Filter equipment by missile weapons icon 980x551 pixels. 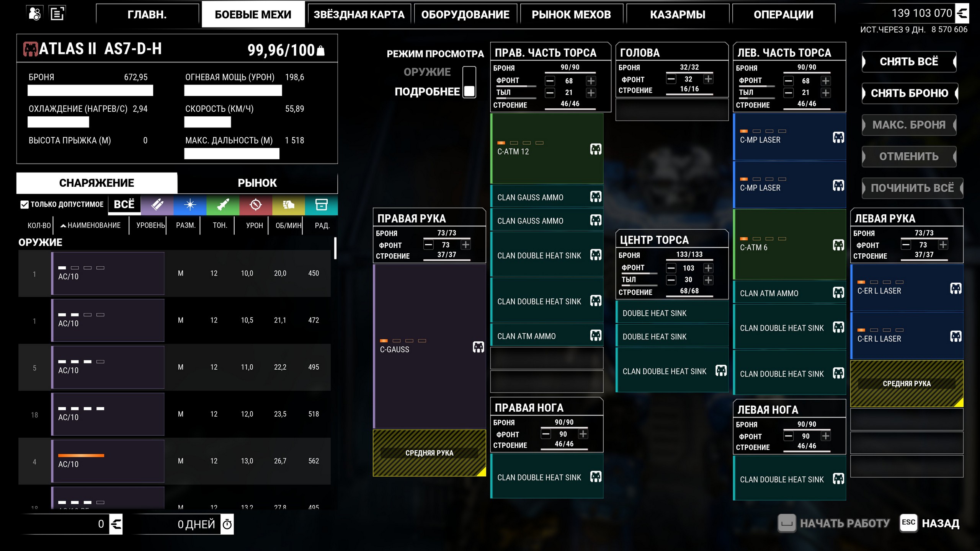(223, 205)
